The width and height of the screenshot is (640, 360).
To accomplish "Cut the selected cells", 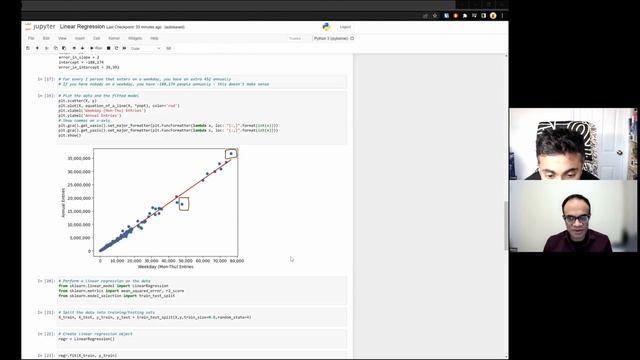I will click(47, 48).
